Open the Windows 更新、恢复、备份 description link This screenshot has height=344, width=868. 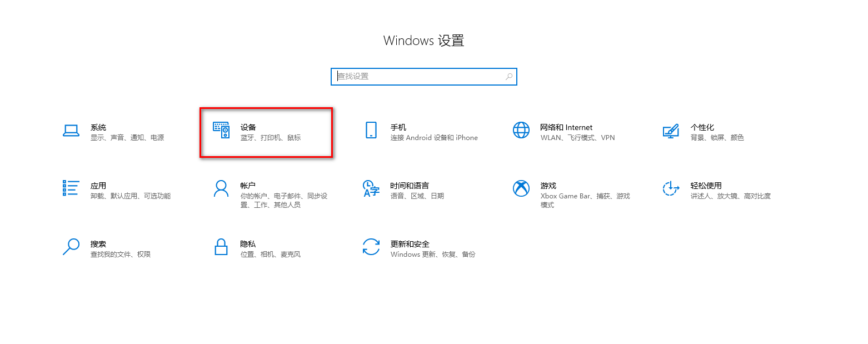click(x=432, y=255)
